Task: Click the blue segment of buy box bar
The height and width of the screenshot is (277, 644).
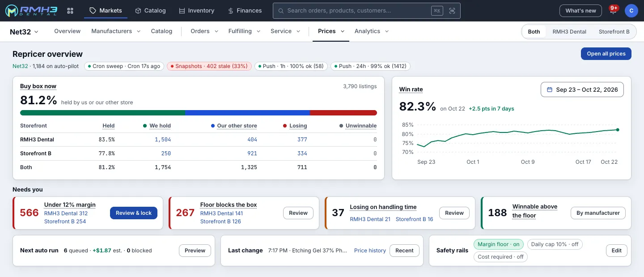Action: point(247,113)
